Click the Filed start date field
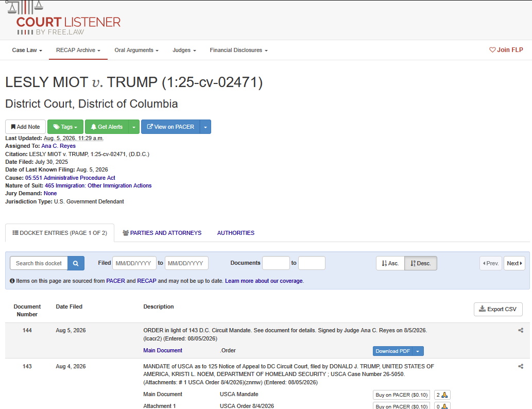 click(x=134, y=263)
